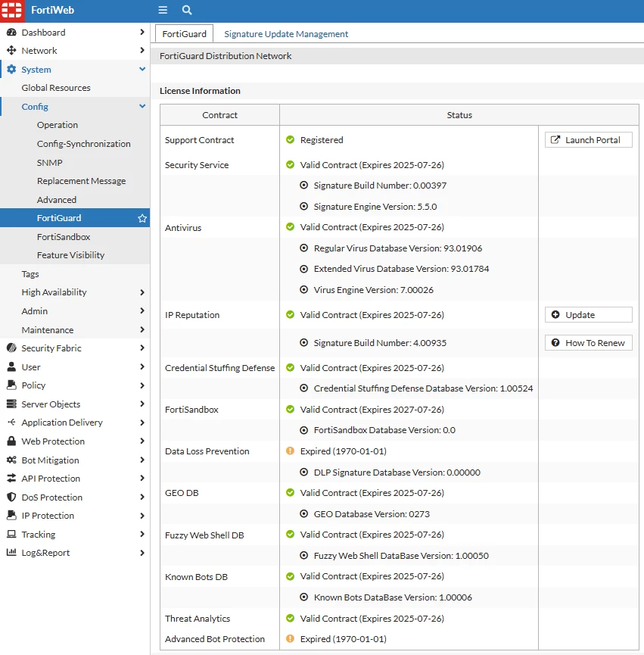Viewport: 644px width, 655px height.
Task: Click orange warning icon for Data Loss Prevention
Action: click(290, 451)
